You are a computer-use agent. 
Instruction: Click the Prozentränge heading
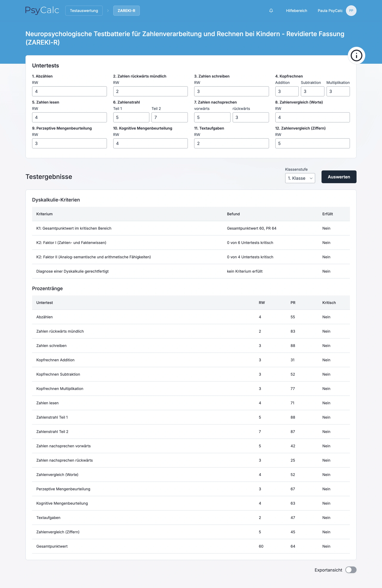pos(47,288)
